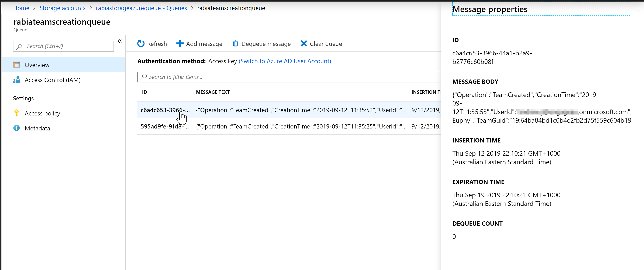
Task: Click the Overview queue icon
Action: [x=17, y=65]
